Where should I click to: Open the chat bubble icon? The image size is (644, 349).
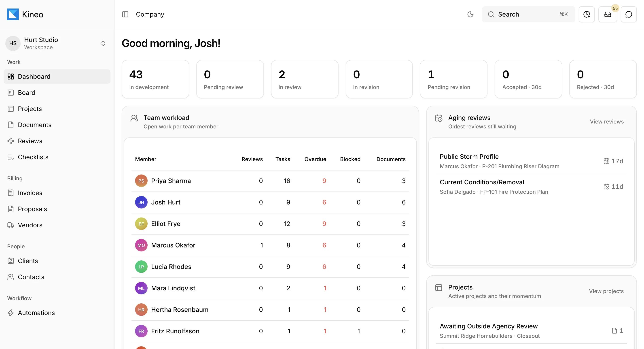click(629, 14)
